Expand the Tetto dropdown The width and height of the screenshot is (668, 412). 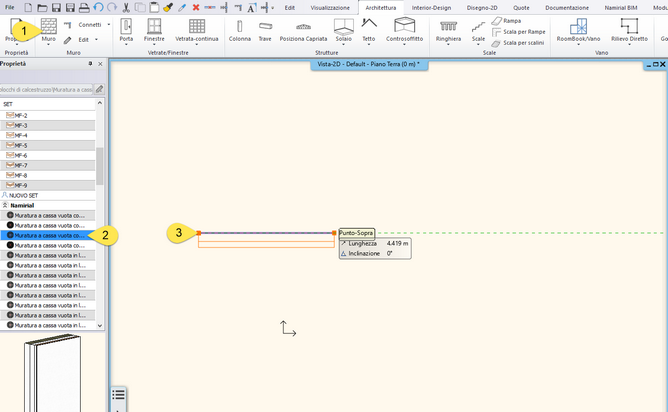click(369, 44)
